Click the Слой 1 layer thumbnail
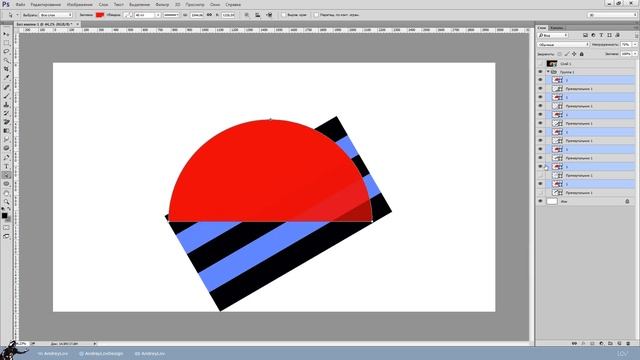 (x=552, y=64)
